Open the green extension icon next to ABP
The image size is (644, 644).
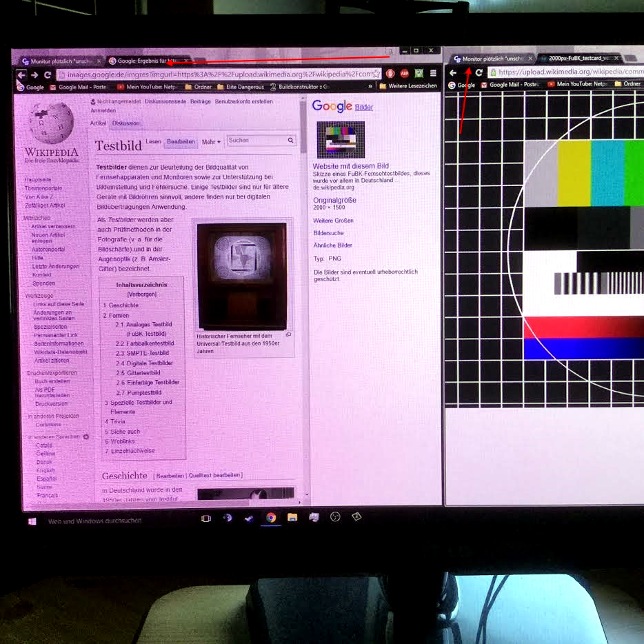coord(419,74)
